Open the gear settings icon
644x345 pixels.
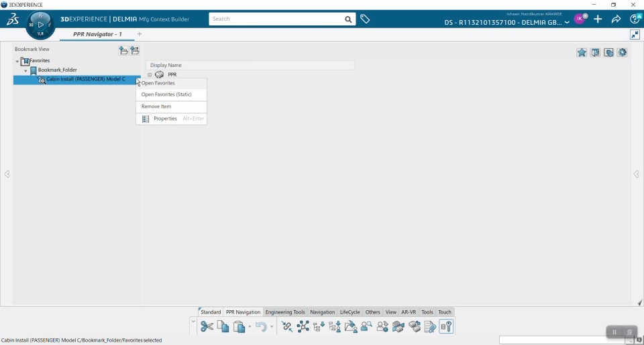coord(623,52)
